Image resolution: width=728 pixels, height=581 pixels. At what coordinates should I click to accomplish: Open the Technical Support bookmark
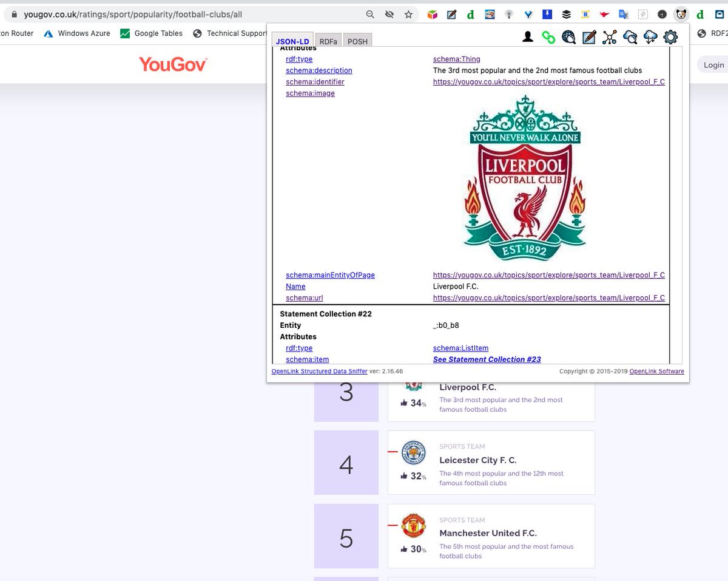[x=230, y=33]
